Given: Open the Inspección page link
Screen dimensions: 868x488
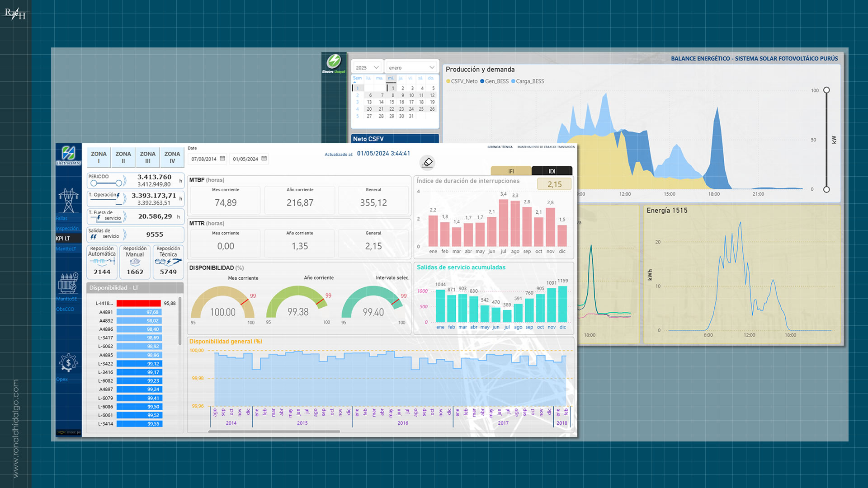Looking at the screenshot, I should pyautogui.click(x=67, y=229).
